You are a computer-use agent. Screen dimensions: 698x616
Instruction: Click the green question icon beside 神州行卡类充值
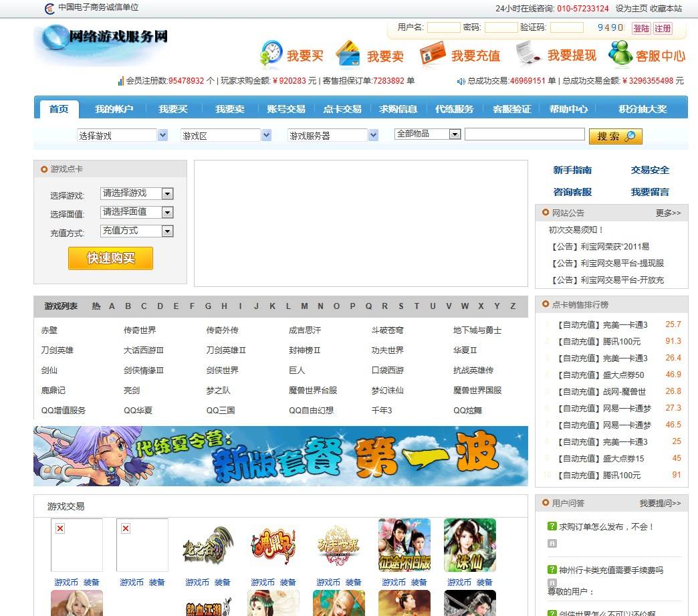click(552, 569)
